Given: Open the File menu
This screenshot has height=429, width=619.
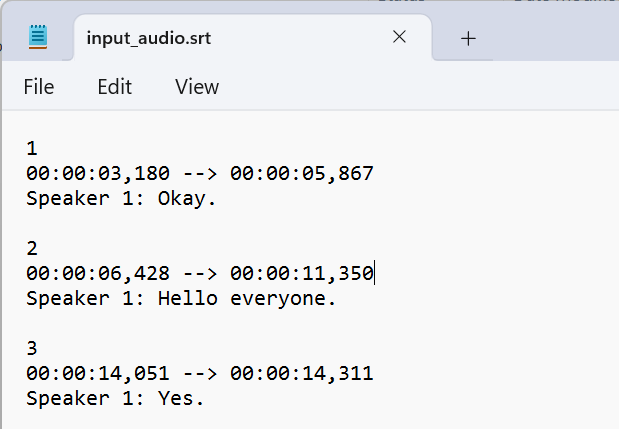Looking at the screenshot, I should 39,87.
